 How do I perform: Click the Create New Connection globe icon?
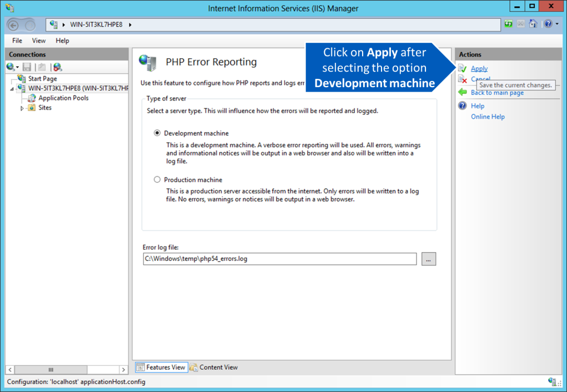tap(10, 67)
